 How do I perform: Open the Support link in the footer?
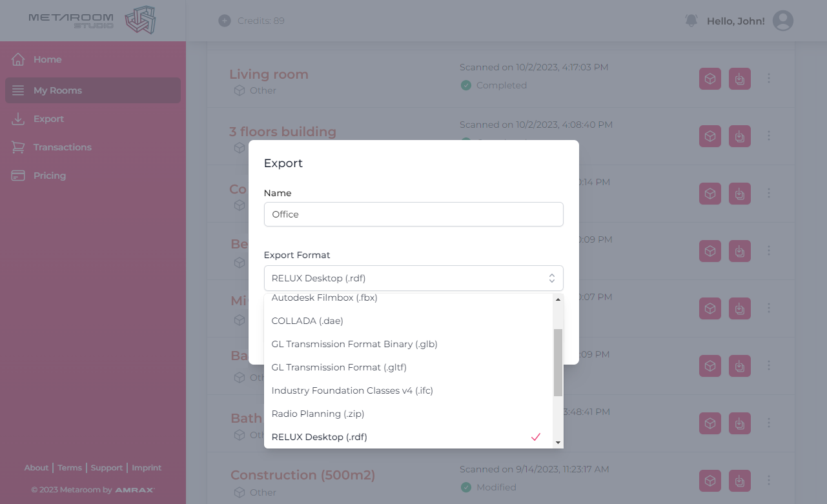[x=107, y=467]
